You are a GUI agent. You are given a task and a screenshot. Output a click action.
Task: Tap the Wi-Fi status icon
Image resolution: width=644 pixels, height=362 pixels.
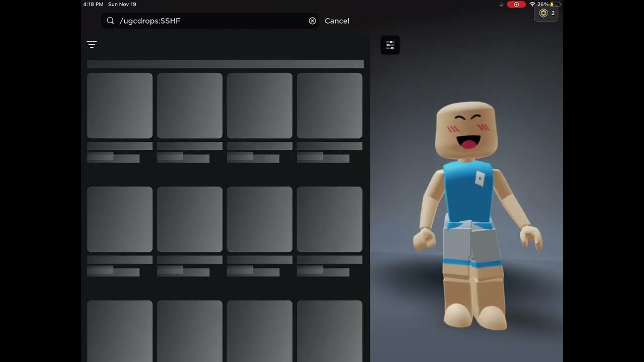click(532, 5)
